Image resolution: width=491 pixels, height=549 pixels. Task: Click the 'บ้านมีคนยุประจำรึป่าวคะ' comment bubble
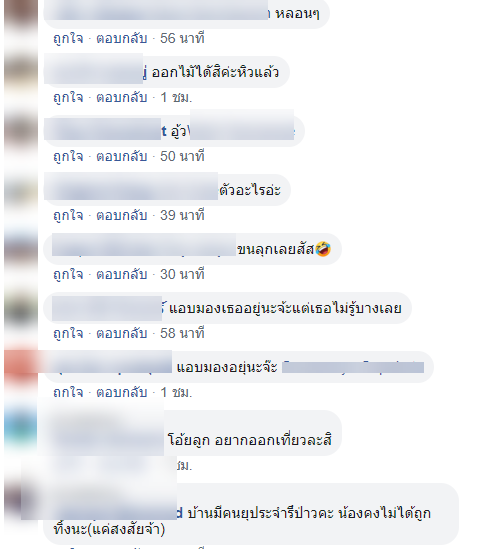click(x=251, y=514)
